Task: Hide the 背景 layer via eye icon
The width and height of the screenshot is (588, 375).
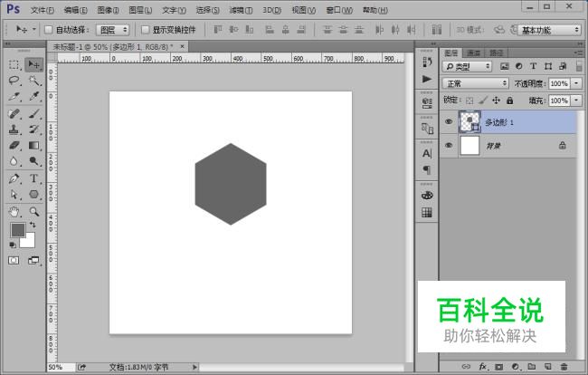Action: click(449, 145)
